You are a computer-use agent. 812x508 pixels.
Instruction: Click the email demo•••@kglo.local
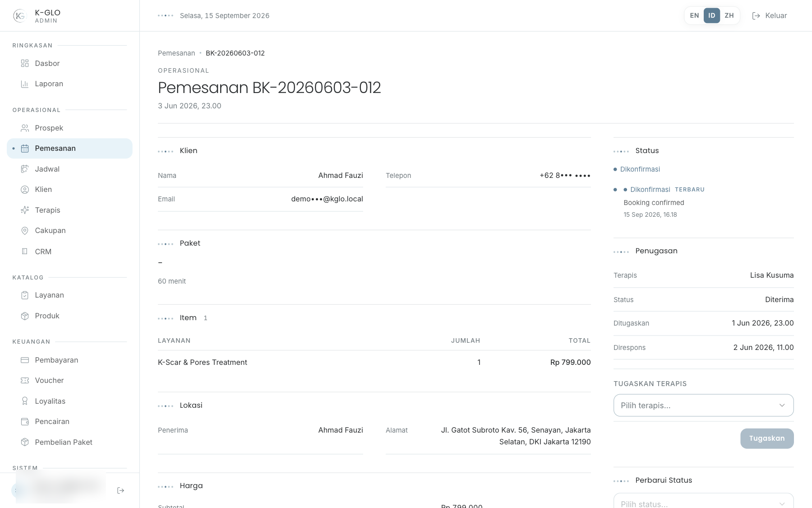point(327,199)
